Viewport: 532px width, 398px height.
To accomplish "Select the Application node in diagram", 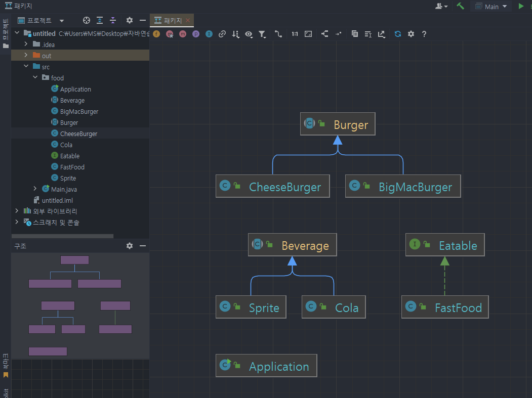I will pos(266,366).
